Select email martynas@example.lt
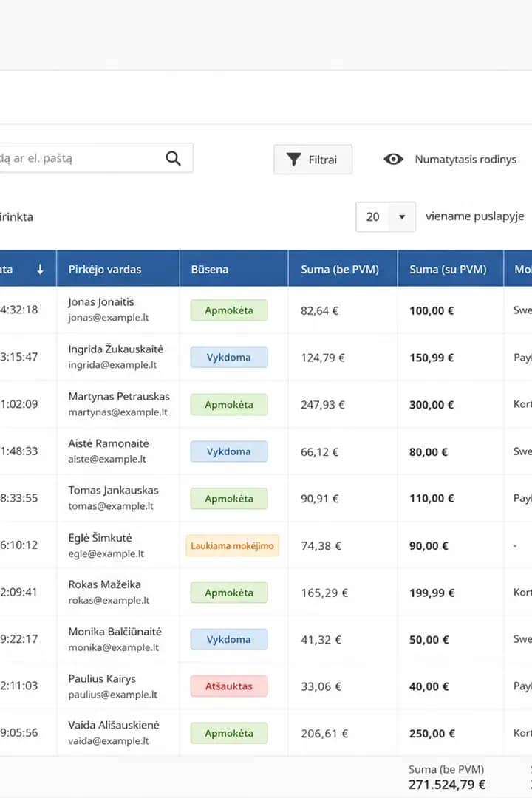Image resolution: width=532 pixels, height=798 pixels. [x=118, y=412]
